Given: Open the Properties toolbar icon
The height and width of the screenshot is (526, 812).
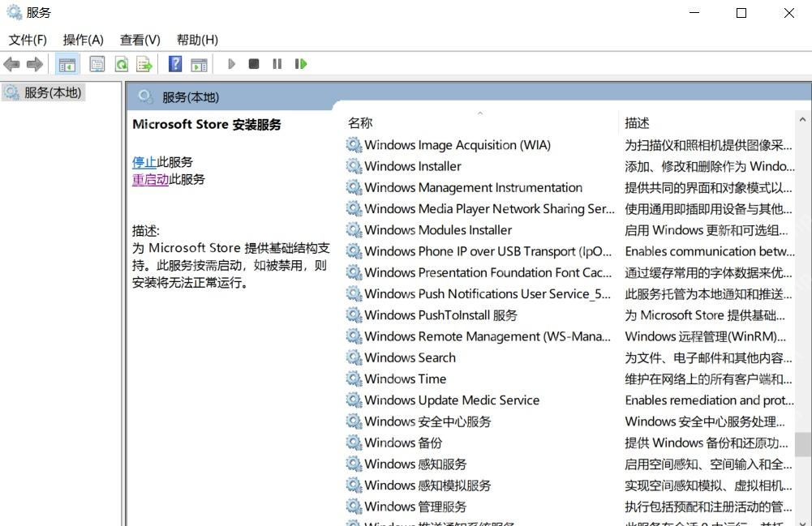Looking at the screenshot, I should (97, 64).
